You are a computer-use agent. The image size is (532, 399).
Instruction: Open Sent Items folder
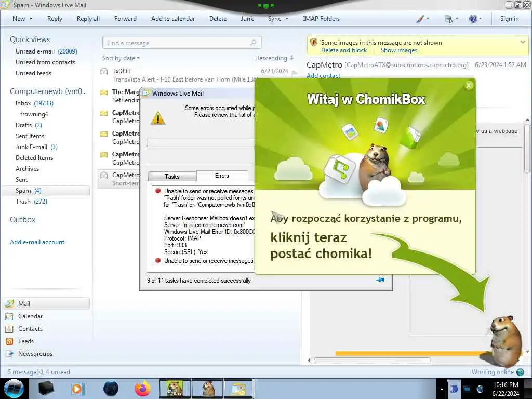click(x=30, y=136)
